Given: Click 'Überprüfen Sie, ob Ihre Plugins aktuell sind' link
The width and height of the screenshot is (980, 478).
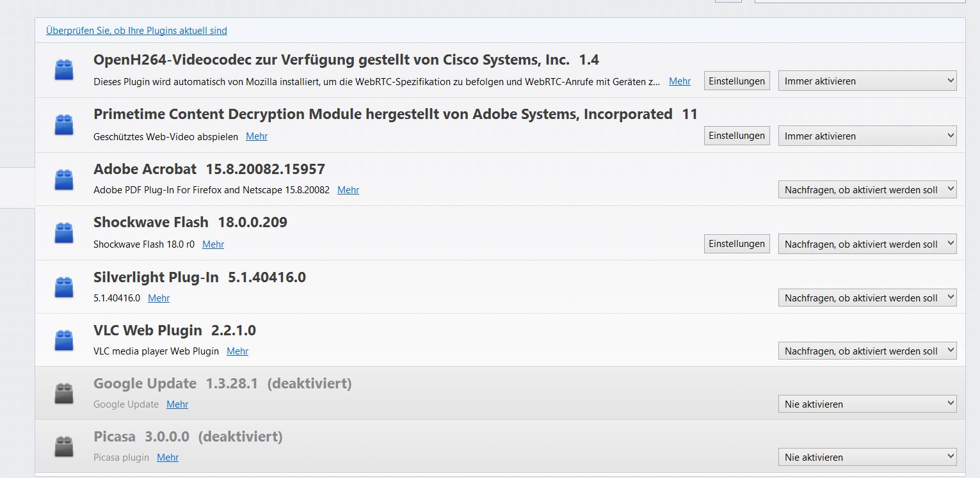Looking at the screenshot, I should coord(136,31).
